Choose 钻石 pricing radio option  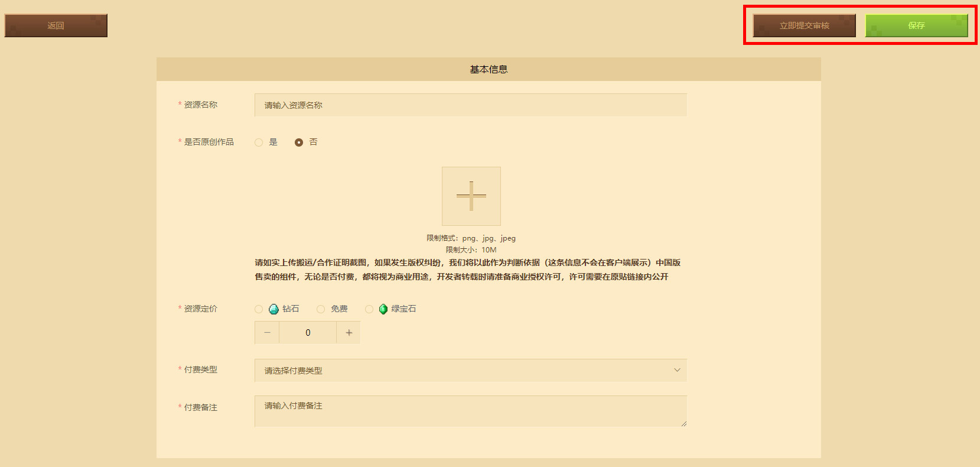[259, 309]
